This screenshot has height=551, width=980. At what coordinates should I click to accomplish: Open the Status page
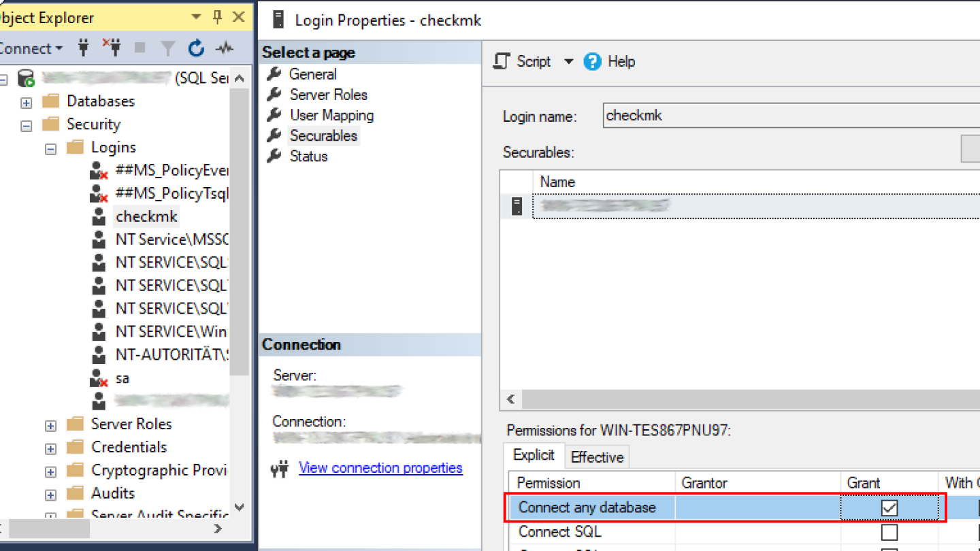click(308, 156)
